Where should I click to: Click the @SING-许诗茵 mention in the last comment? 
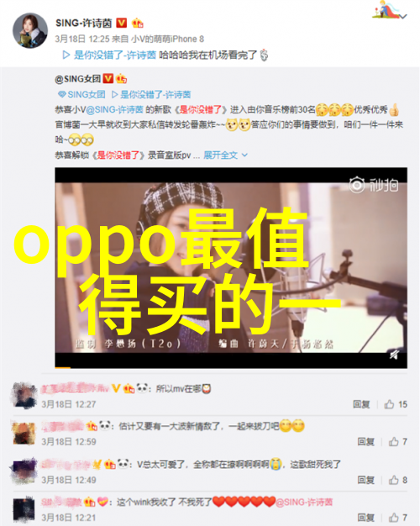[304, 502]
